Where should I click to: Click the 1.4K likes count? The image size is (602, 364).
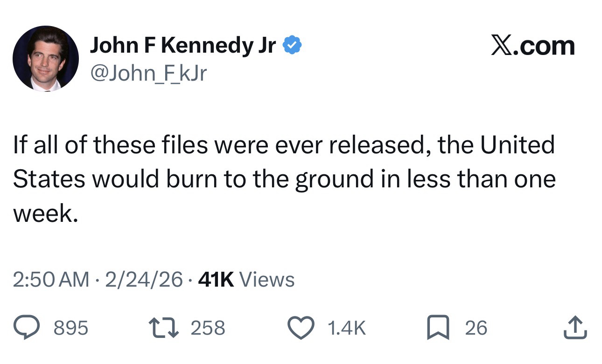347,328
